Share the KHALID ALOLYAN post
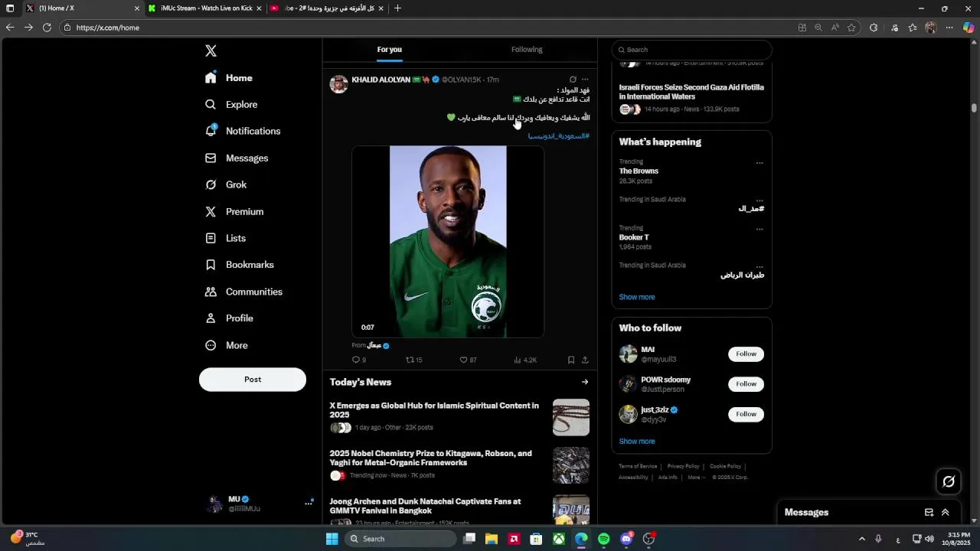The width and height of the screenshot is (980, 551). point(585,360)
